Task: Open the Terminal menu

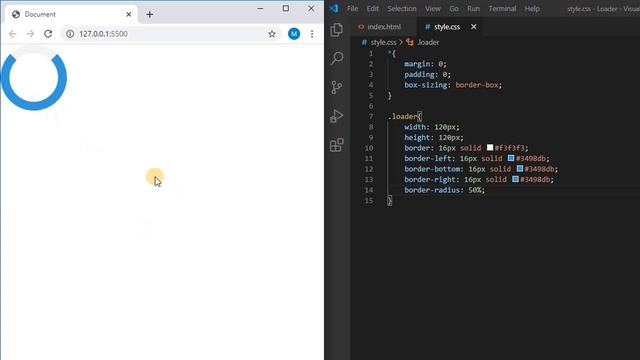Action: (x=502, y=9)
